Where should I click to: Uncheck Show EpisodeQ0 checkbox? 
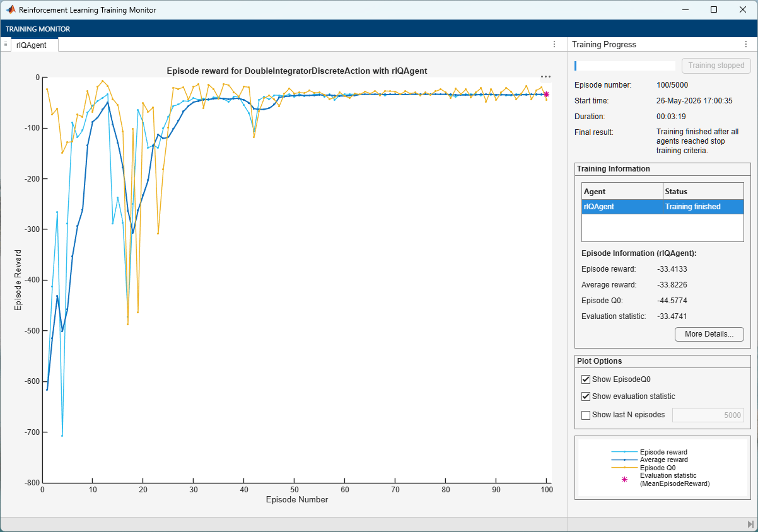(x=586, y=379)
